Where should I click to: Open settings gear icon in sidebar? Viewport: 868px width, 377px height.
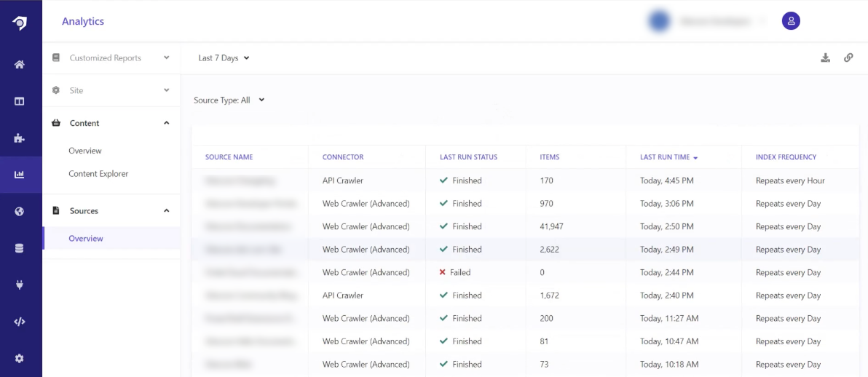click(20, 359)
